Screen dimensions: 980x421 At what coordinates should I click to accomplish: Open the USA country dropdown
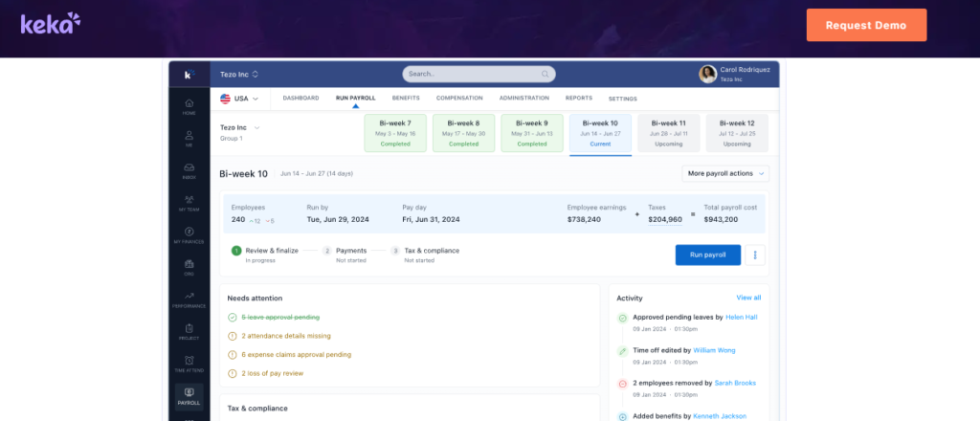239,99
